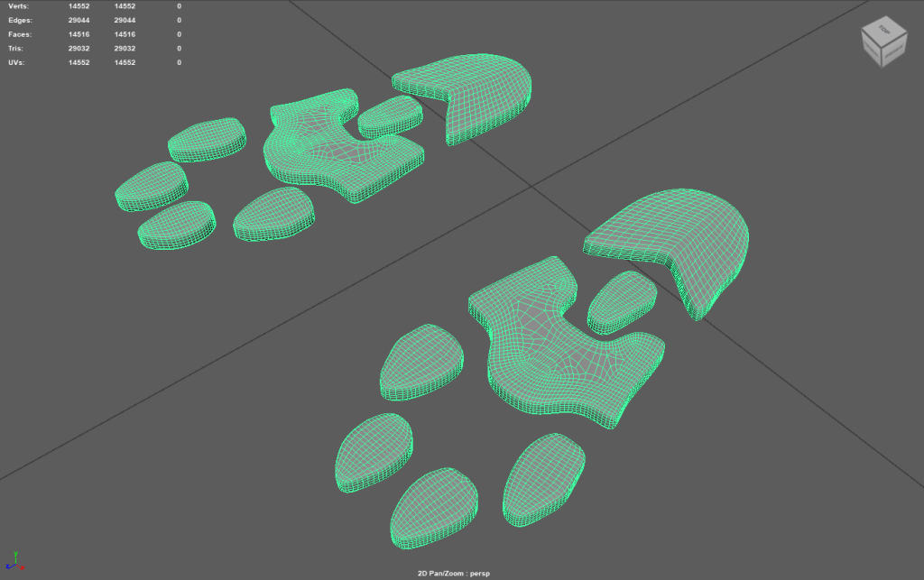Viewport: 924px width, 580px height.
Task: Select the small pad beside the upper heel mesh
Action: click(390, 115)
